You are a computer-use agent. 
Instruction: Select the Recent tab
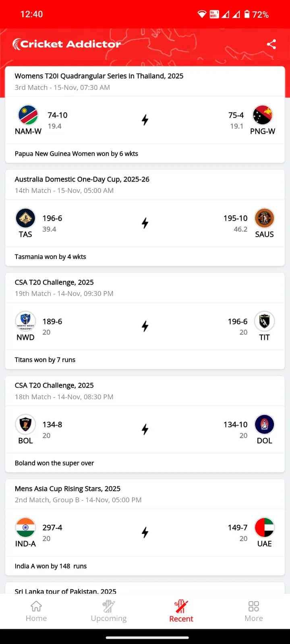[181, 611]
